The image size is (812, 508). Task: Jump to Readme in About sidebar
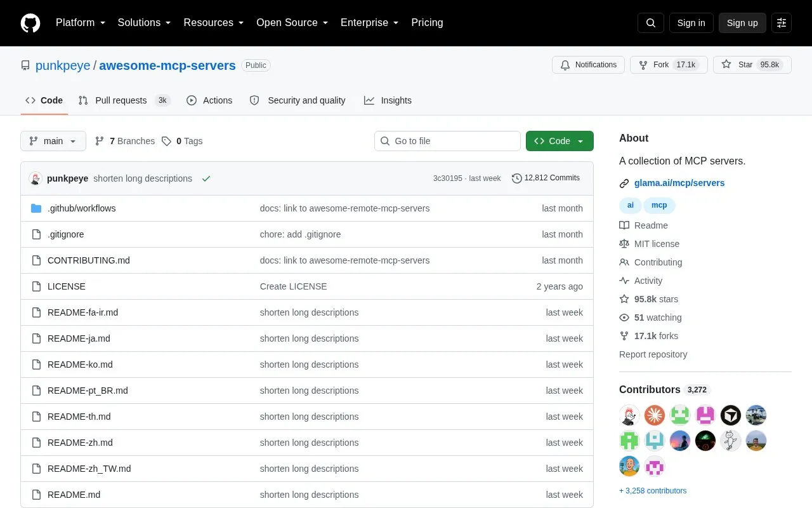(643, 225)
